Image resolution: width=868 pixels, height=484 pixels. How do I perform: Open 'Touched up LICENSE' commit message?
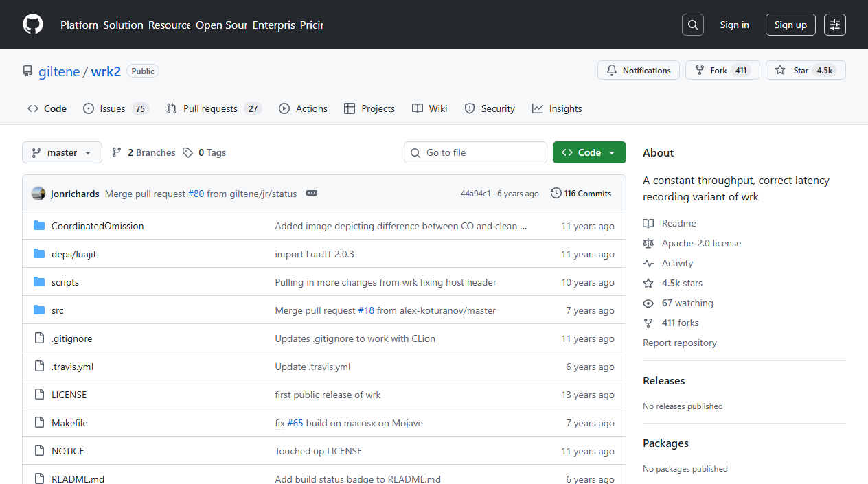319,451
